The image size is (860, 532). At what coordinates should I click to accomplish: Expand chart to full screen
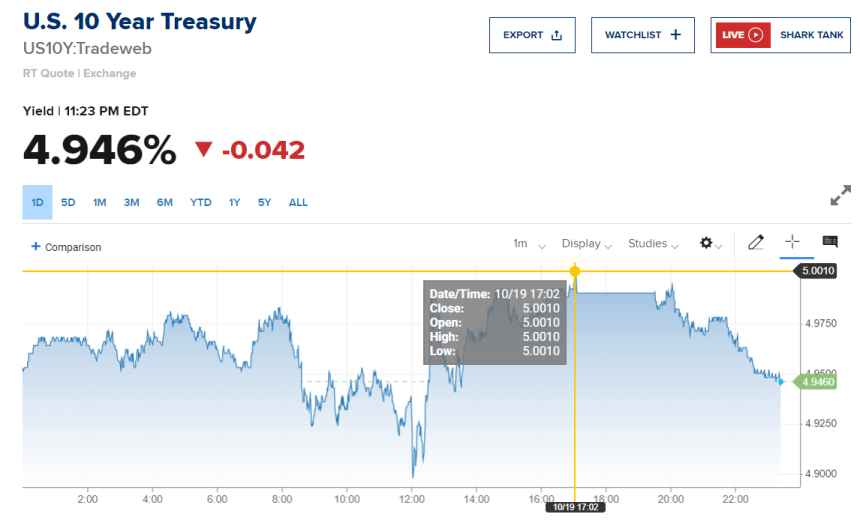point(840,196)
